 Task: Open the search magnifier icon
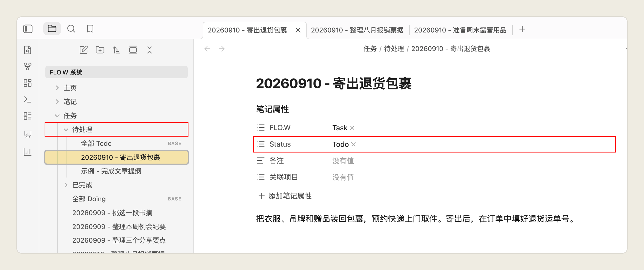pos(71,29)
